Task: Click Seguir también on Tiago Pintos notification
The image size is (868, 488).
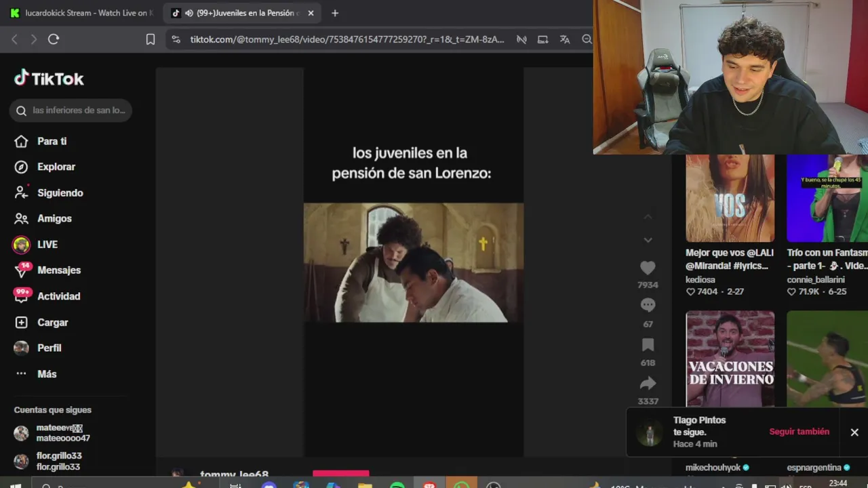Action: click(x=799, y=432)
